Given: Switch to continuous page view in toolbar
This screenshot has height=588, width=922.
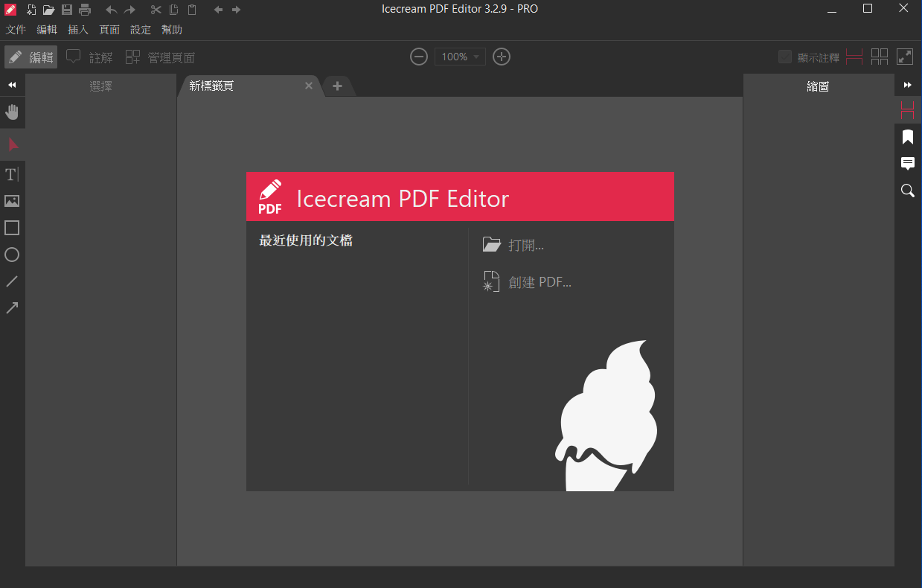Looking at the screenshot, I should pos(854,57).
